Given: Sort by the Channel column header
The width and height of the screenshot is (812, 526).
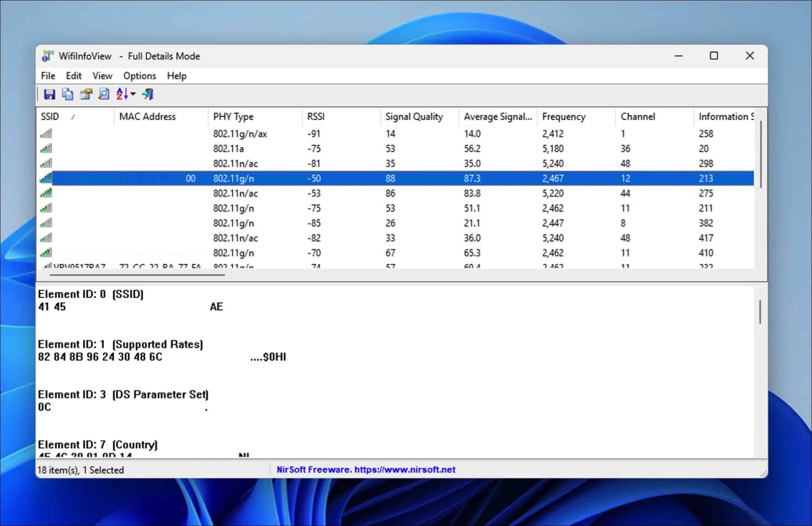Looking at the screenshot, I should 636,116.
